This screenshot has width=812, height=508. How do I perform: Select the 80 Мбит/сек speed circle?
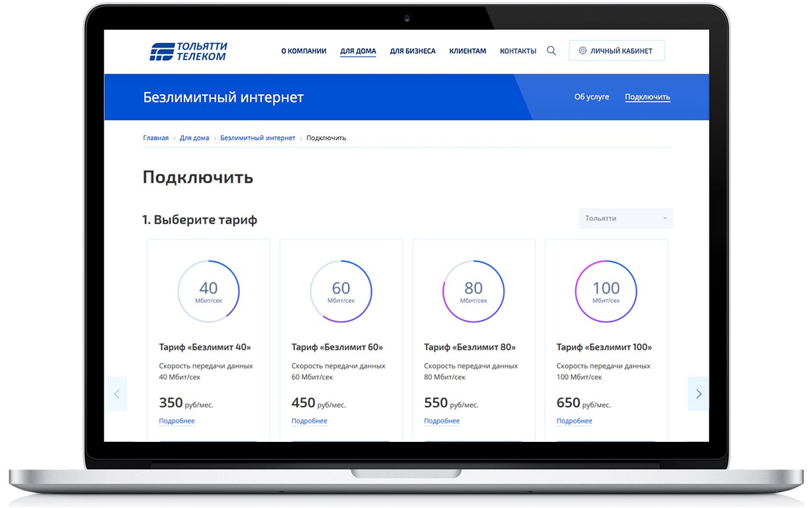click(x=473, y=291)
